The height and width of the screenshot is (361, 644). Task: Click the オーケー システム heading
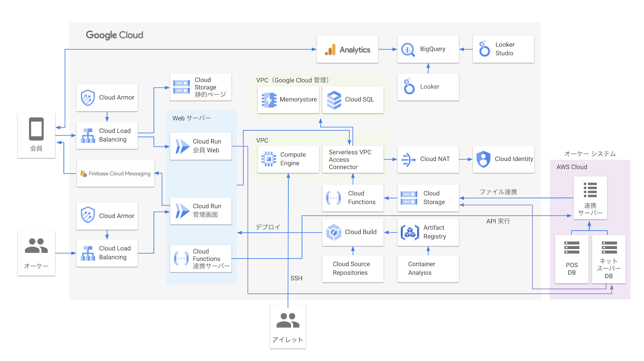pyautogui.click(x=589, y=154)
